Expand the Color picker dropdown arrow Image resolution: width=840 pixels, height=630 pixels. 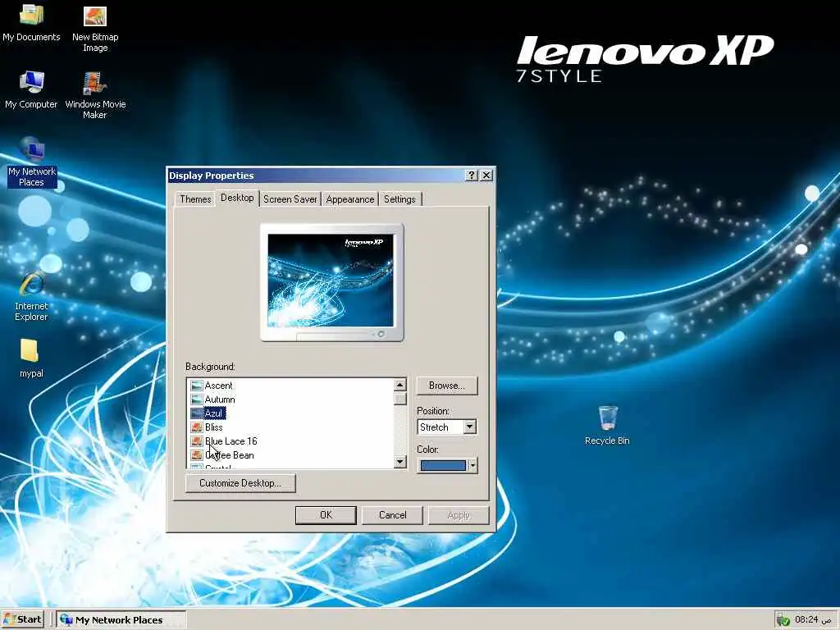click(x=472, y=466)
